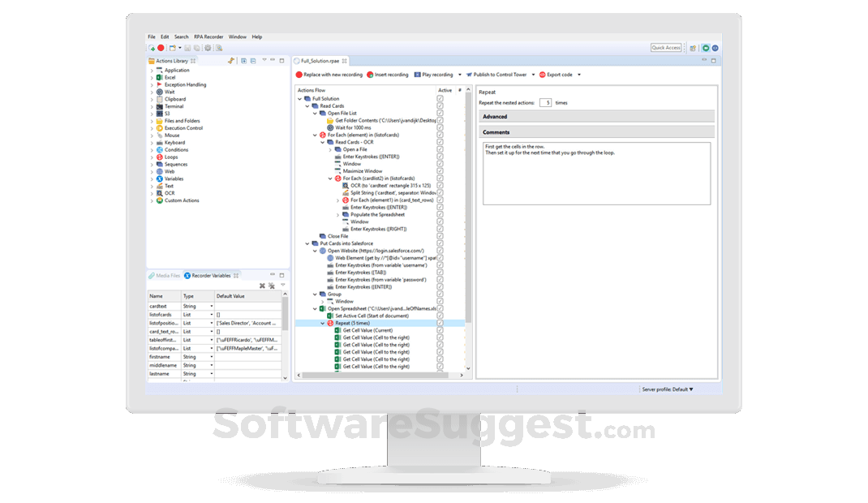868x503 pixels.
Task: Click the perspective icon right of Quick Access
Action: tap(693, 48)
